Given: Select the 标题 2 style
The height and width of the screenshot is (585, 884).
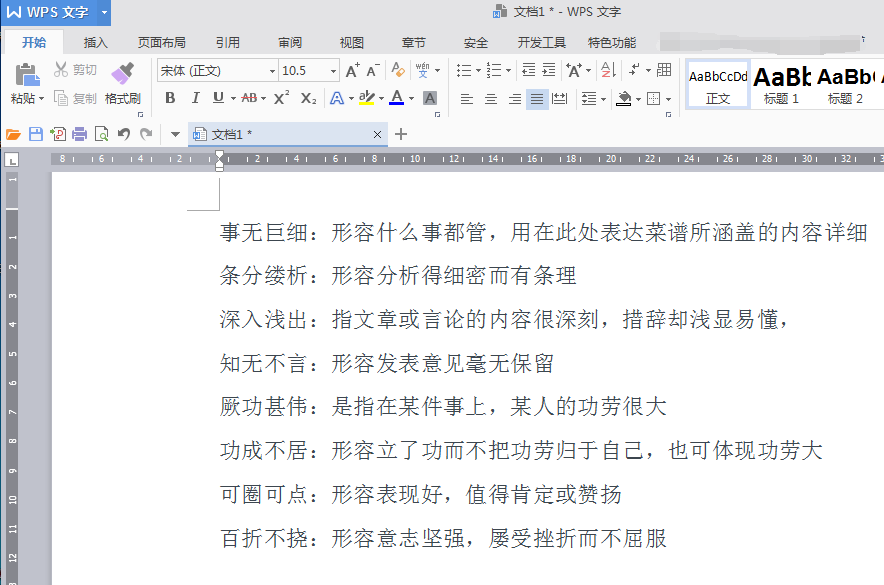Looking at the screenshot, I should [845, 85].
